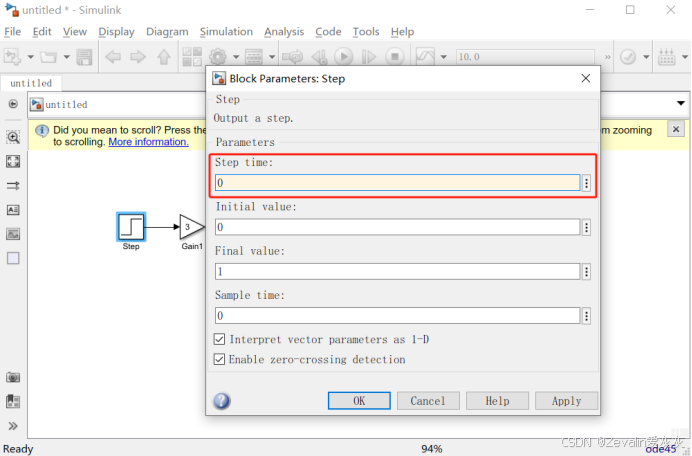Image resolution: width=692 pixels, height=456 pixels.
Task: Click the OK button in Step dialog
Action: [359, 401]
